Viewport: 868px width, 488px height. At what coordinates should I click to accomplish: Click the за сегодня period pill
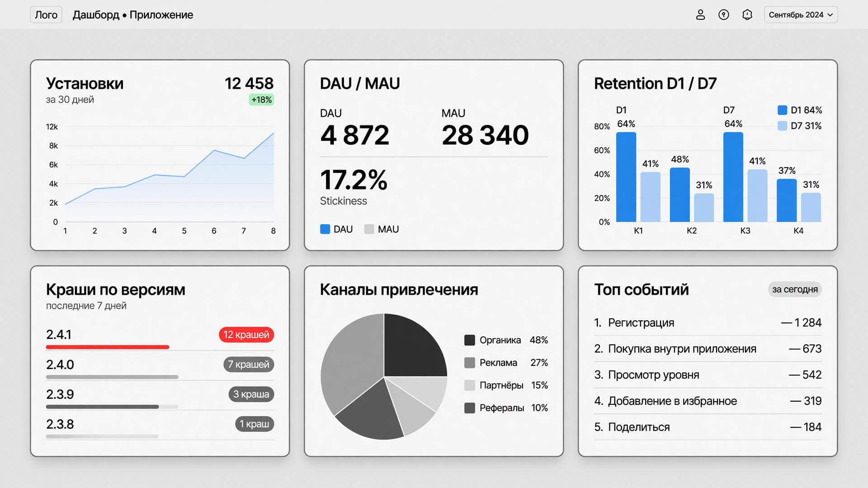795,289
